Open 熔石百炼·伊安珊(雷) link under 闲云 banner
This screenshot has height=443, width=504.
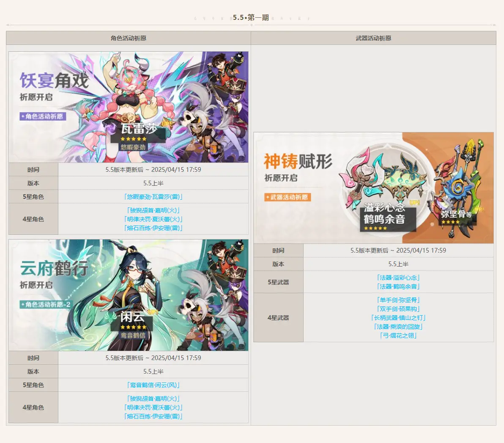(153, 416)
